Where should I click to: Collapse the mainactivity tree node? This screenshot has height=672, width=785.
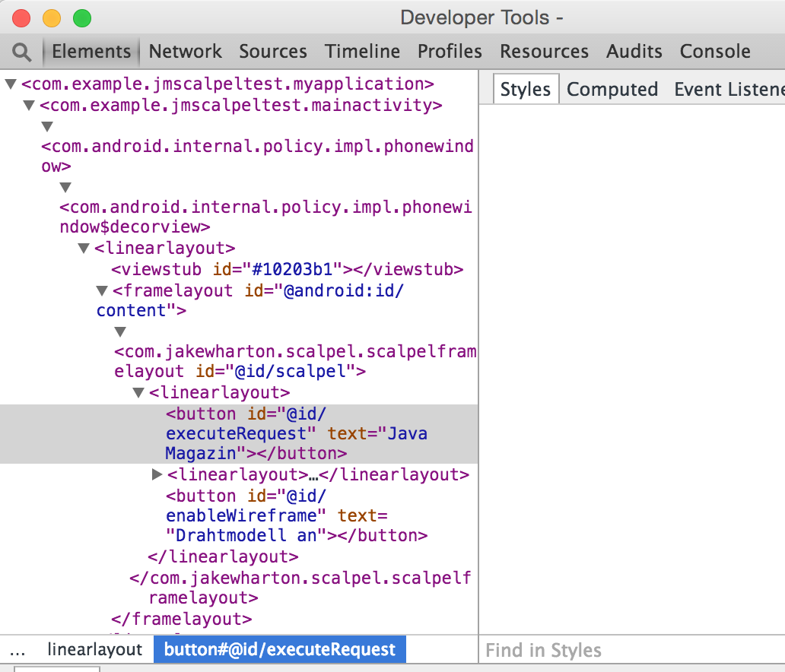pos(29,105)
